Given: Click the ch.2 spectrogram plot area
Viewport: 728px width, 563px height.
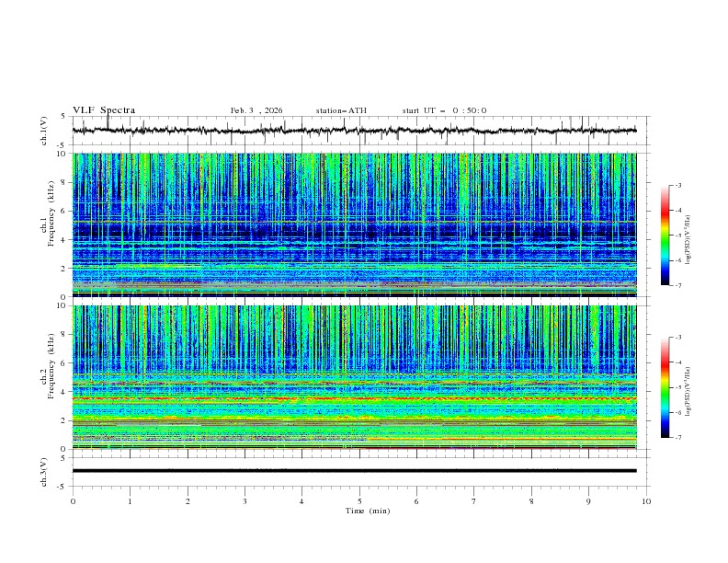Looking at the screenshot, I should coord(354,377).
